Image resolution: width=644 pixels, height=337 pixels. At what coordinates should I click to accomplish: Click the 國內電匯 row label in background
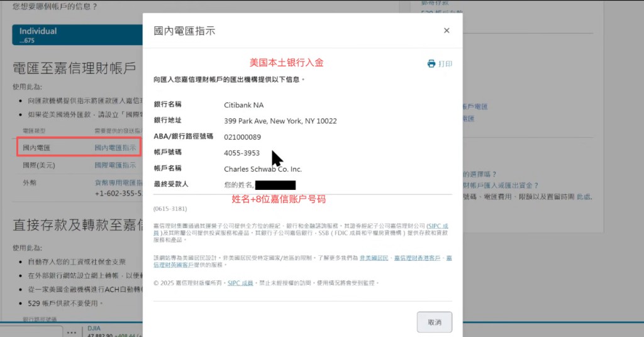[x=36, y=148]
